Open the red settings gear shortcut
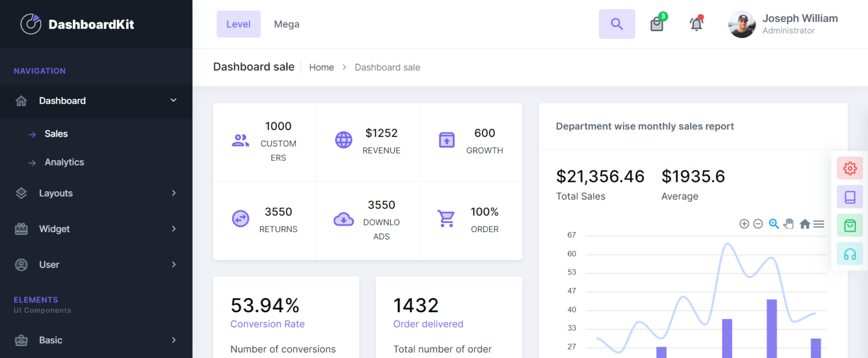868x358 pixels. [849, 168]
